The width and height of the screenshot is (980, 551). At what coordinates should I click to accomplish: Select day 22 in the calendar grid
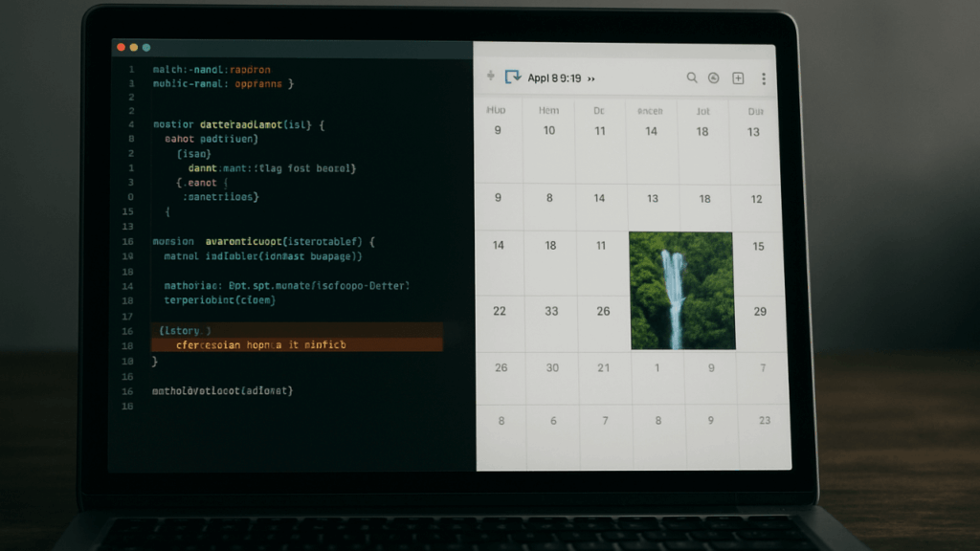(x=499, y=312)
